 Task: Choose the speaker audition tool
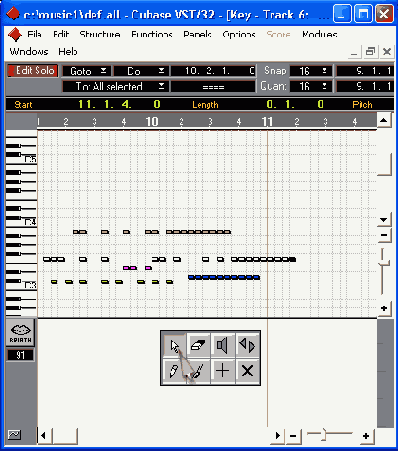(x=223, y=346)
